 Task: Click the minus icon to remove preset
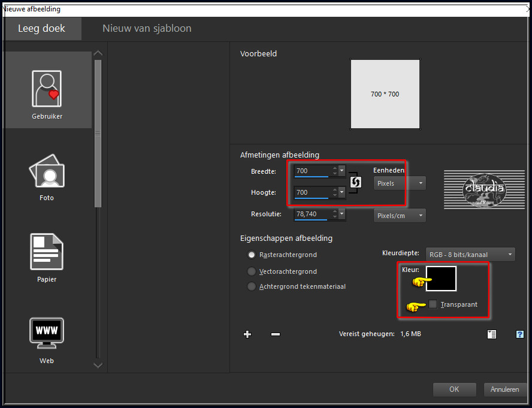coord(276,334)
